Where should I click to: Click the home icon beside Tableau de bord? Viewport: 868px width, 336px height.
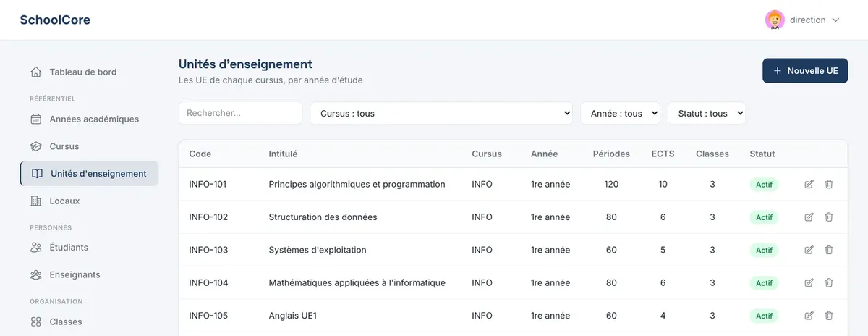point(36,72)
